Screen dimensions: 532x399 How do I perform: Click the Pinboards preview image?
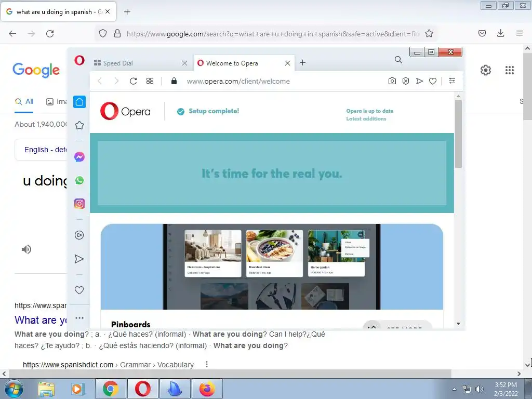pos(272,267)
